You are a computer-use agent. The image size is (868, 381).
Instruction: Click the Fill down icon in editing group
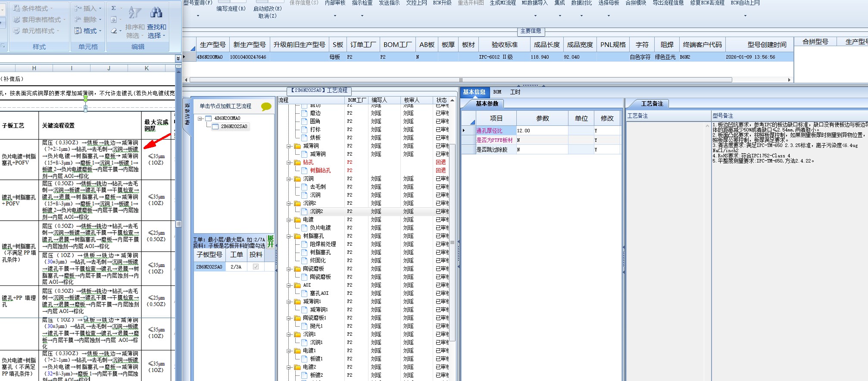click(x=114, y=19)
